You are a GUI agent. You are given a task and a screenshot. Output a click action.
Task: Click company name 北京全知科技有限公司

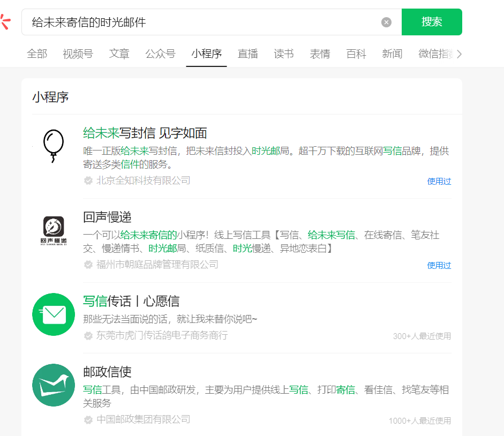point(144,181)
